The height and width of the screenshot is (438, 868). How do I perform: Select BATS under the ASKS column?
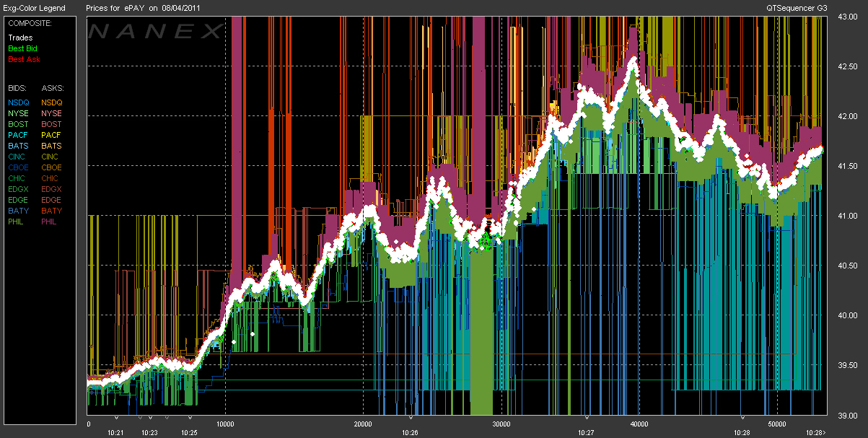[x=52, y=146]
